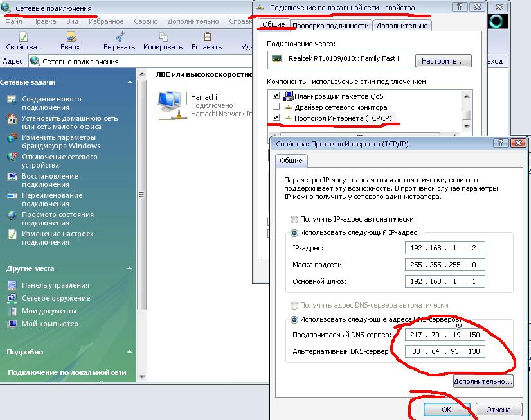
Task: Open the Hamachi network connection icon
Action: (x=170, y=103)
